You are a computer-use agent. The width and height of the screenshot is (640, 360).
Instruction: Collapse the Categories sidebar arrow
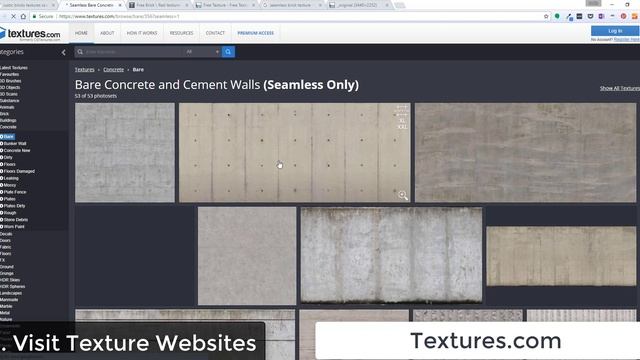tap(64, 52)
